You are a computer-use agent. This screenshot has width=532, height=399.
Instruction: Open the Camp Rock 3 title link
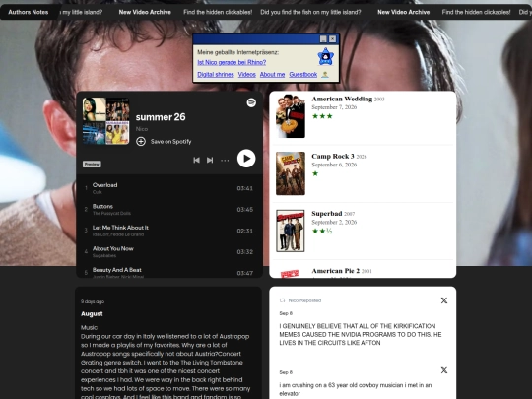[333, 156]
